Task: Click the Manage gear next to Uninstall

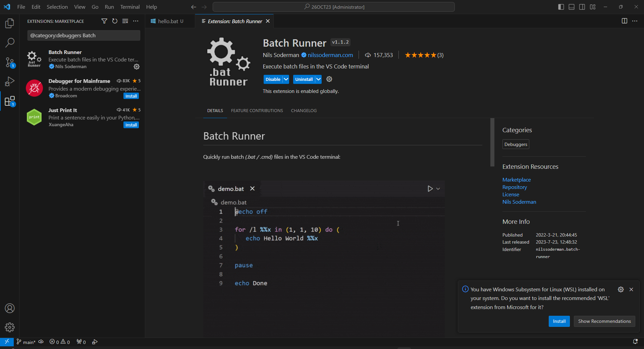Action: tap(329, 79)
